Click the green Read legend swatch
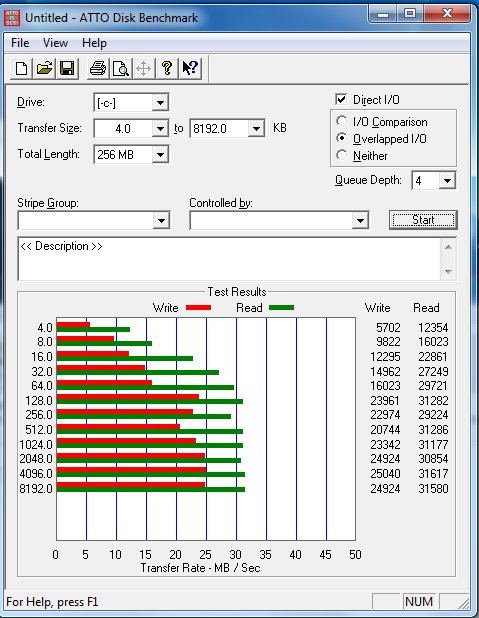Viewport: 479px width, 618px height. click(x=281, y=307)
